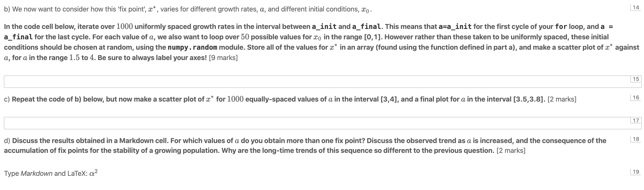Click the cell indicator labeled 14
The height and width of the screenshot is (190, 644).
[x=636, y=7]
